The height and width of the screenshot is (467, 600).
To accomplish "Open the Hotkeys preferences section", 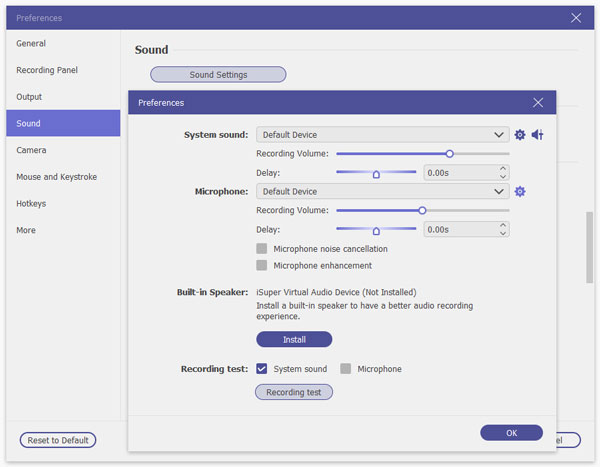I will [31, 203].
